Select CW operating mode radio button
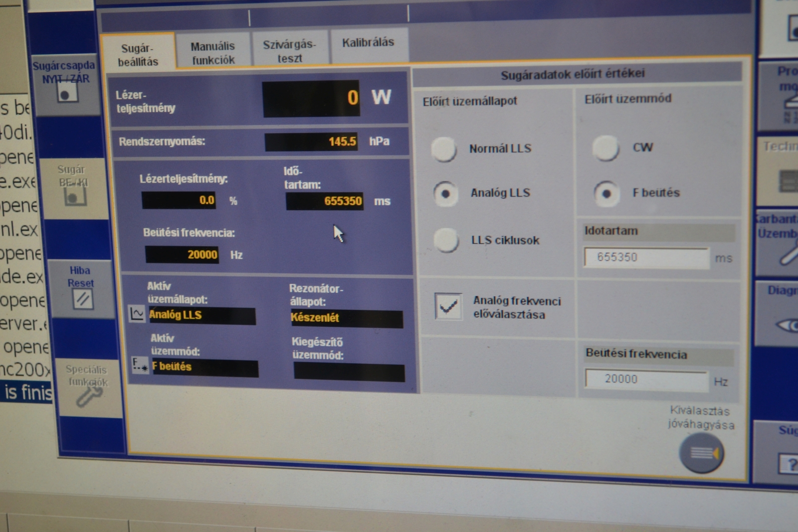Image resolution: width=798 pixels, height=532 pixels. click(605, 148)
